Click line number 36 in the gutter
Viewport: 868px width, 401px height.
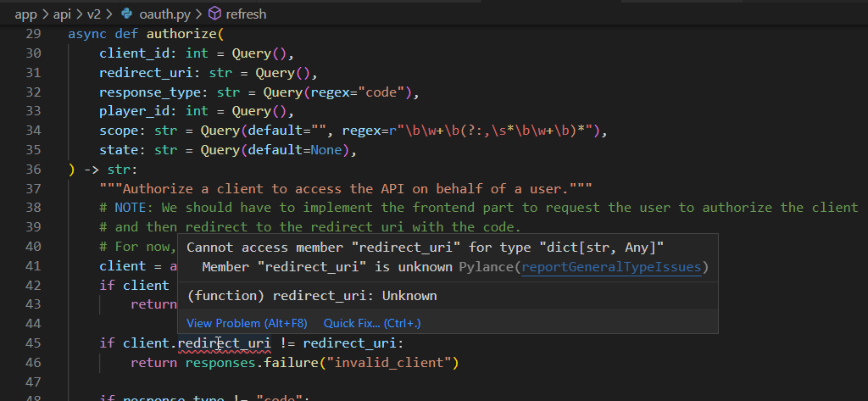pos(32,169)
